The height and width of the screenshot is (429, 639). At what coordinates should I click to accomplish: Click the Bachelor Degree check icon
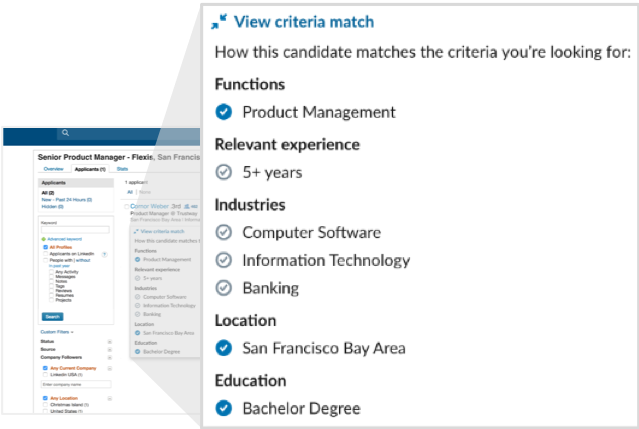click(x=224, y=408)
